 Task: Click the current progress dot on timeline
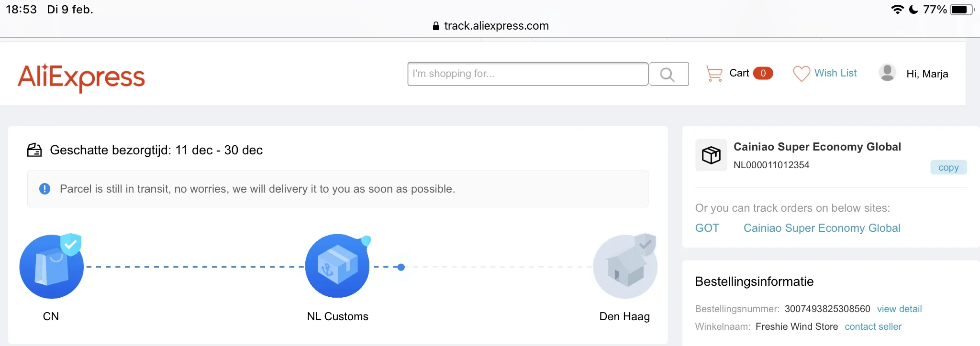(401, 267)
